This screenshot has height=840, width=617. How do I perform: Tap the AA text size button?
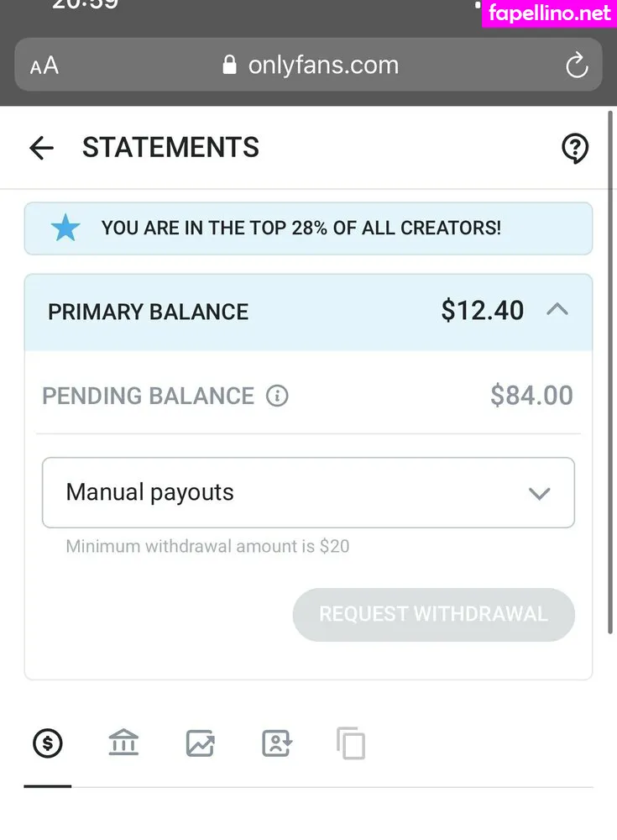(x=44, y=66)
